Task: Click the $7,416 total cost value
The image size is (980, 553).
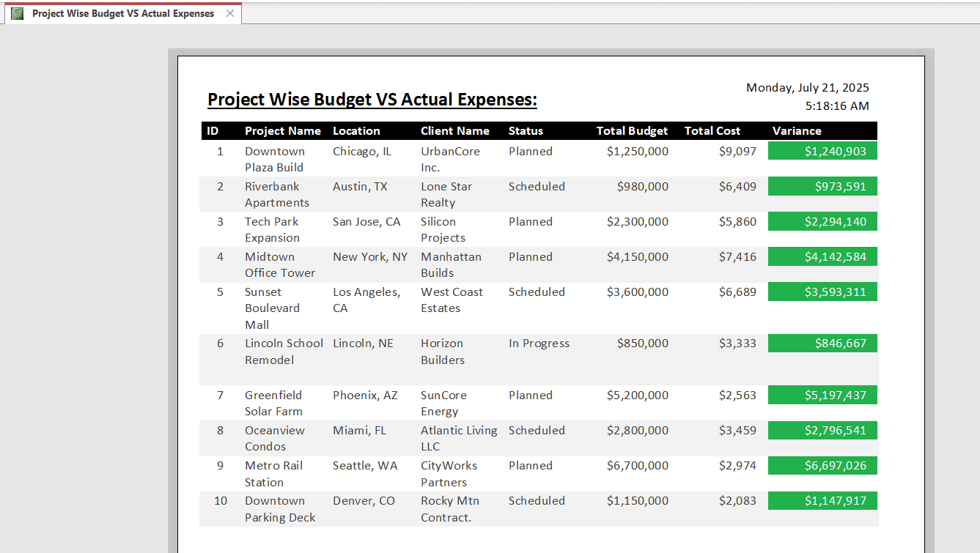Action: (737, 257)
